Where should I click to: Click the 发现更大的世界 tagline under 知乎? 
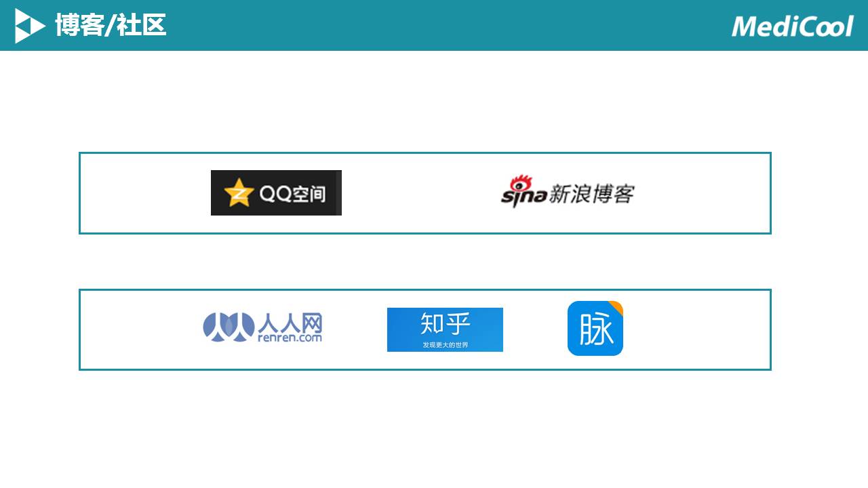point(445,345)
